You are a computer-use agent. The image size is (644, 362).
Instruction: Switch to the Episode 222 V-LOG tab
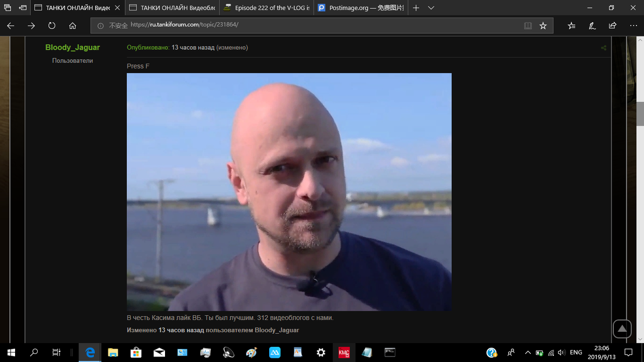[x=267, y=8]
